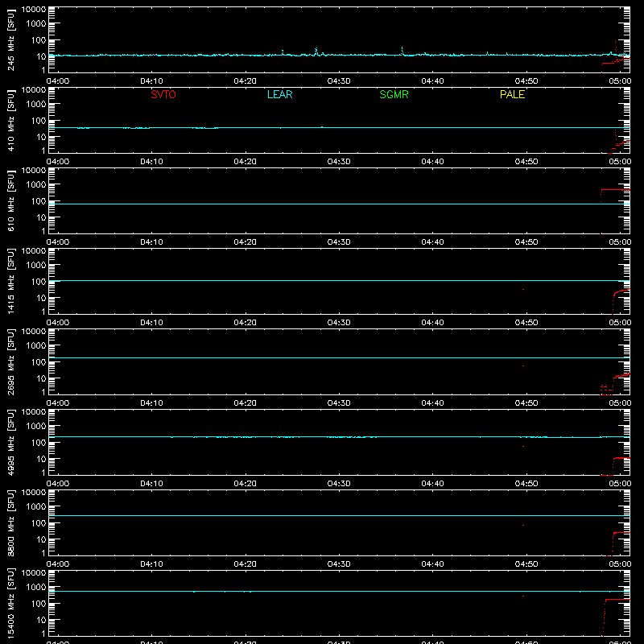This screenshot has width=644, height=644.
Task: Click the cyan LEAR station legend label
Action: point(279,94)
